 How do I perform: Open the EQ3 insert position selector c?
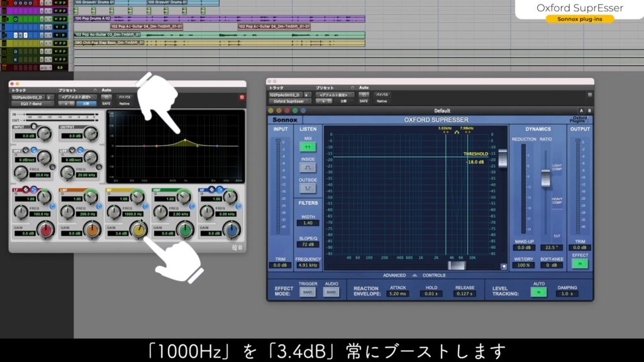50,97
